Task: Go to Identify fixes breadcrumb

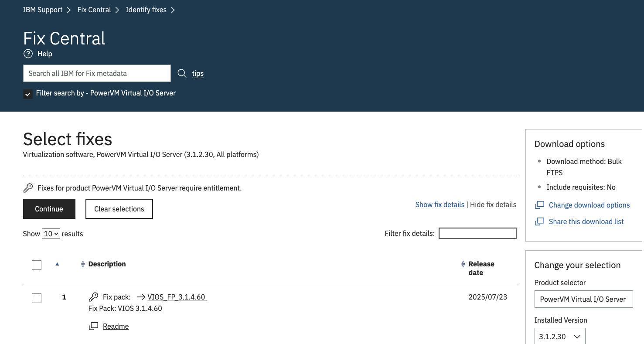Action: coord(146,10)
